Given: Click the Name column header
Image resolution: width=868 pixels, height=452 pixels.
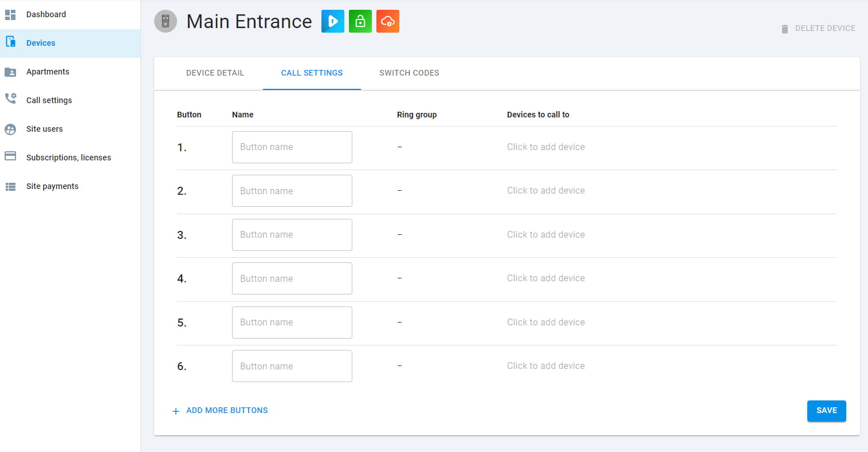Looking at the screenshot, I should 242,115.
